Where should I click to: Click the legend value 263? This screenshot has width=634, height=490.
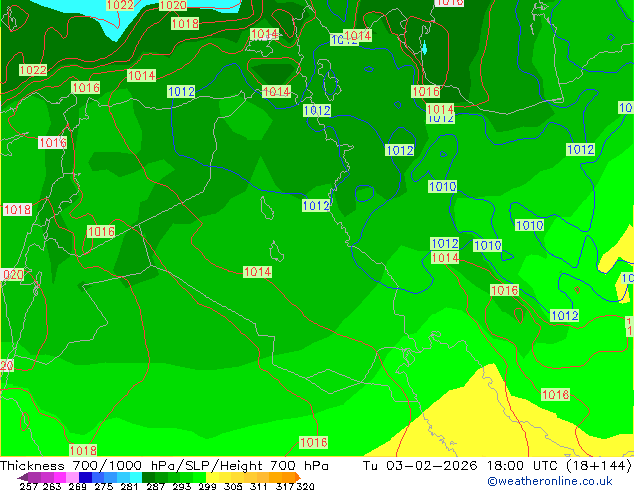pyautogui.click(x=52, y=486)
